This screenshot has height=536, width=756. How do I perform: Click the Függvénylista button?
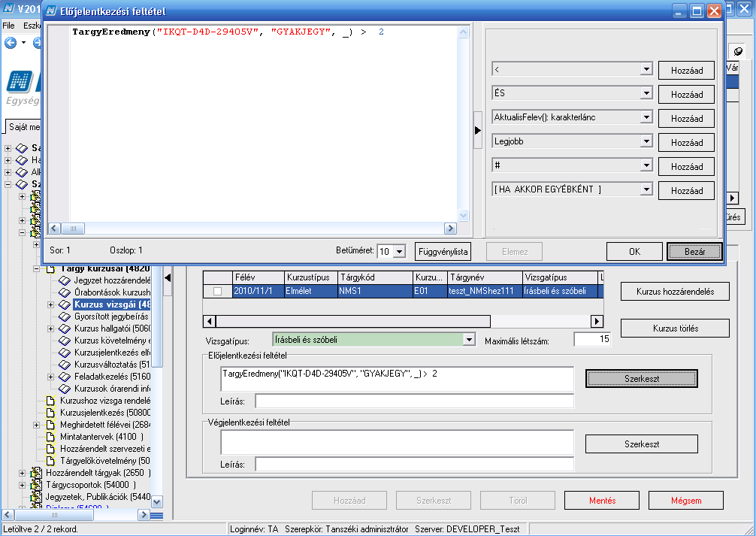click(443, 252)
